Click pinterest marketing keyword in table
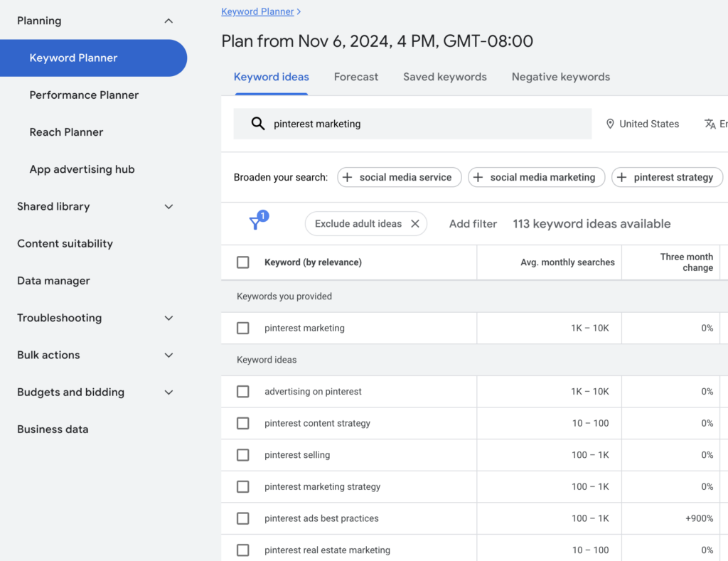This screenshot has height=561, width=728. [x=304, y=328]
